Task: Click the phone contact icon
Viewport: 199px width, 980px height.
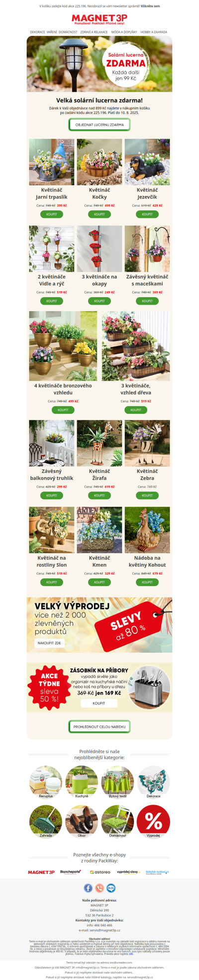Action: pyautogui.click(x=99, y=888)
